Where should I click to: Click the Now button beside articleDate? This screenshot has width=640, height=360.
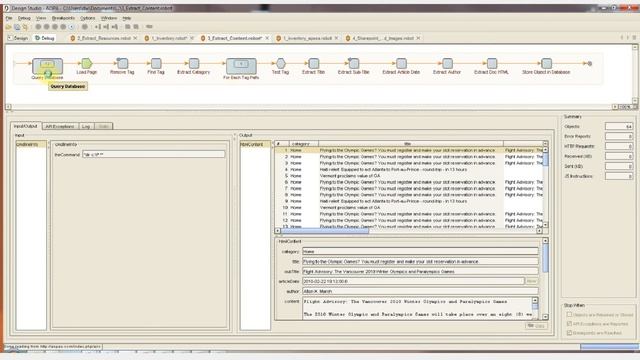pos(531,281)
